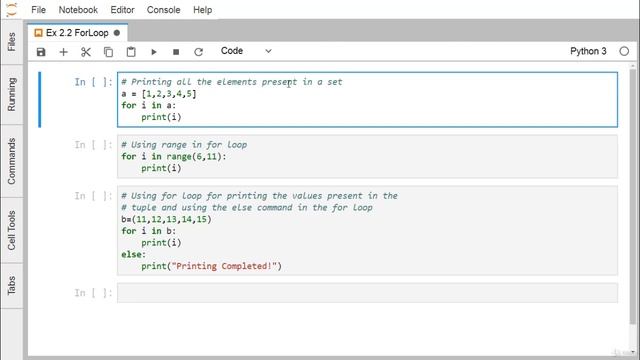Click the In [ ]: prompt of range cell
The width and height of the screenshot is (640, 360).
click(93, 145)
